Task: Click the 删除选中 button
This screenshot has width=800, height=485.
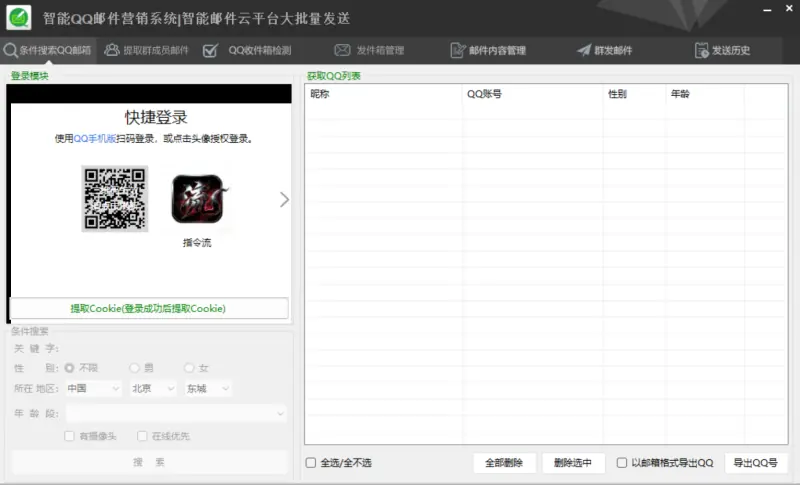Action: pyautogui.click(x=573, y=463)
